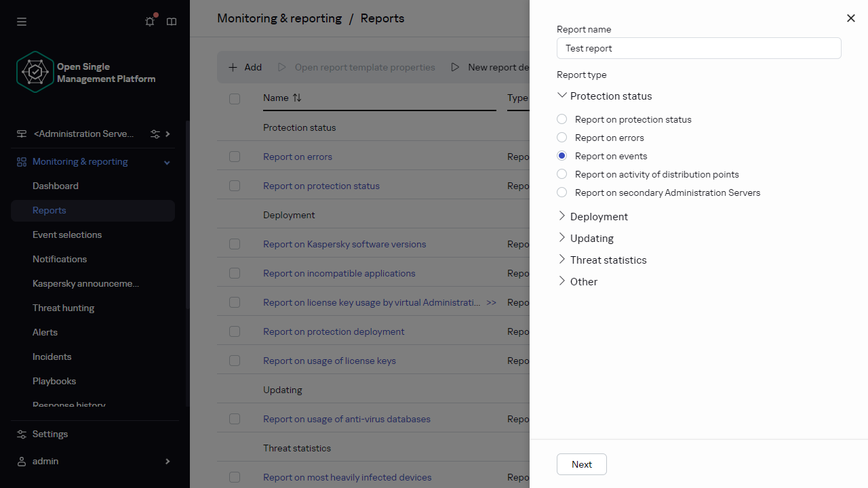Click the admin user icon
The height and width of the screenshot is (488, 868).
(x=22, y=461)
